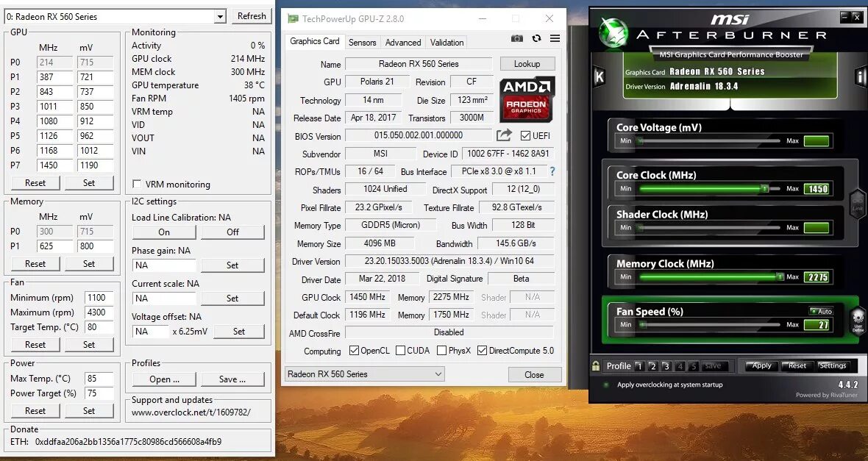Click the AMD Radeon Graphics logo
Screen dimensions: 868x461
527,99
